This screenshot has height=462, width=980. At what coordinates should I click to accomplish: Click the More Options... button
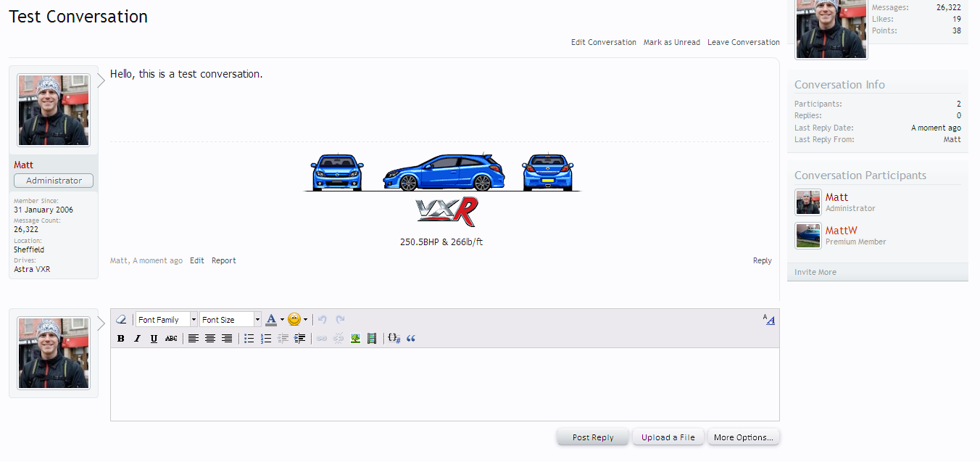(744, 437)
